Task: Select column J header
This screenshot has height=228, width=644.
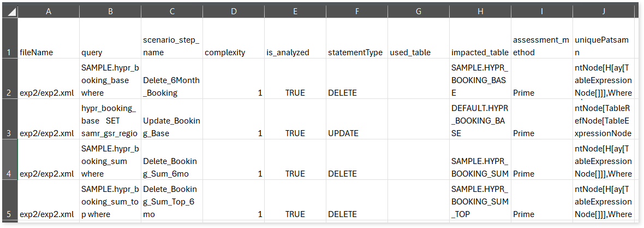Action: (603, 11)
